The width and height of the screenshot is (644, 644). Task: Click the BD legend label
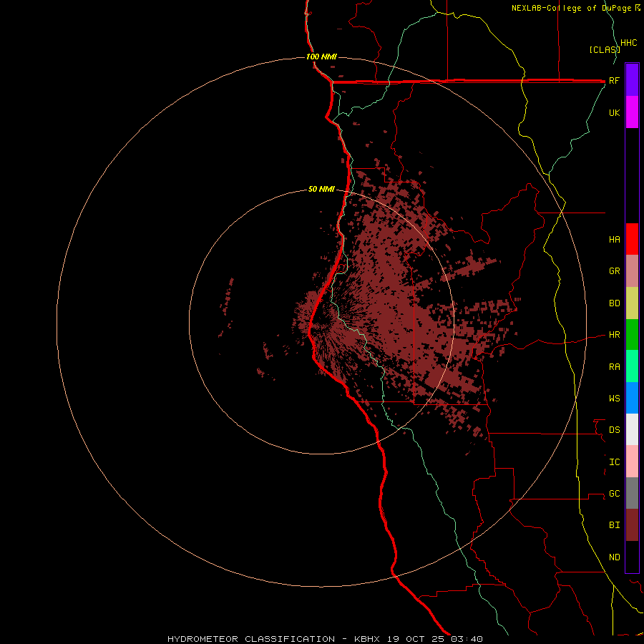coord(614,303)
